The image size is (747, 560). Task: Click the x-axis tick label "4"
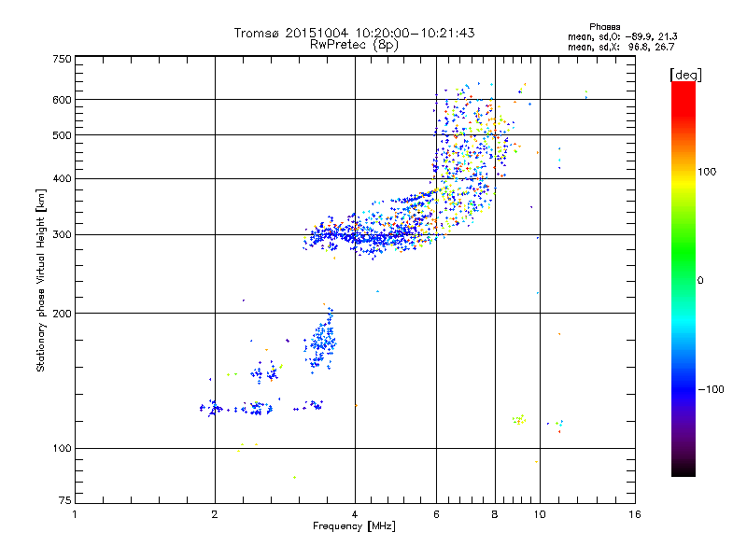point(355,514)
